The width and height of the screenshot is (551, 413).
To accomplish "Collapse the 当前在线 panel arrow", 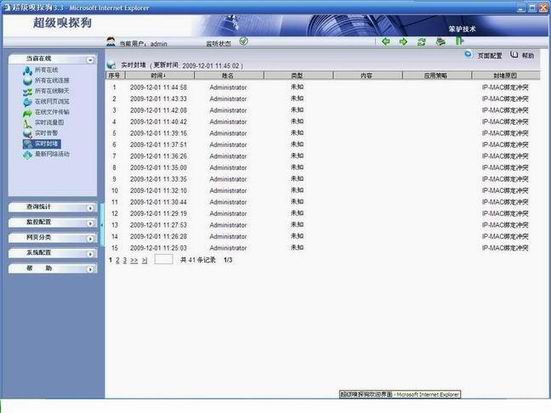I will 90,60.
